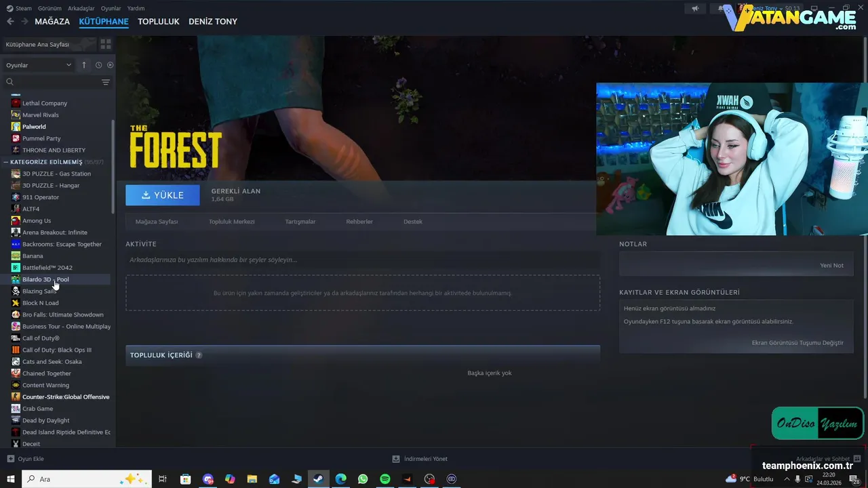Open the big picture mode monitor icon
This screenshot has width=868, height=488.
click(814, 8)
